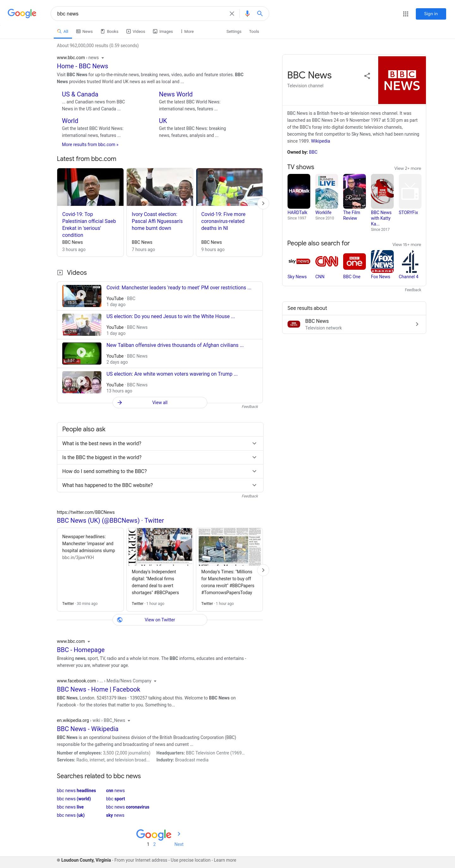
Task: Open the Channel 4 logo
Action: coord(410,262)
